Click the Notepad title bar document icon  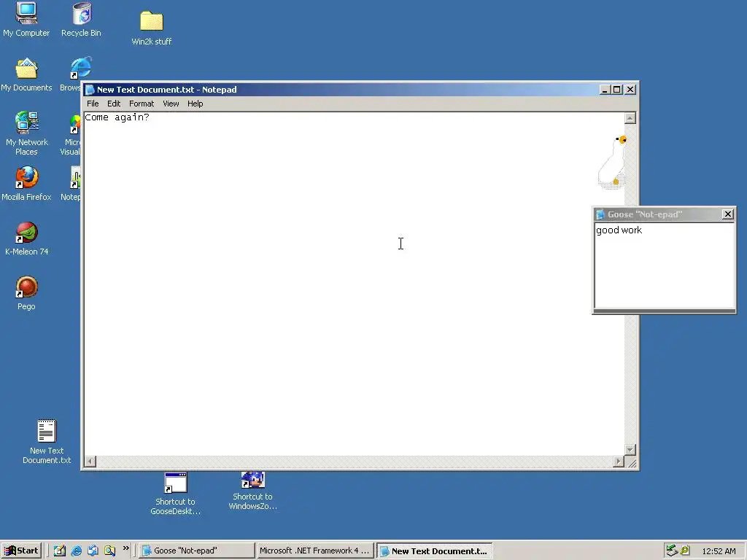tap(90, 90)
